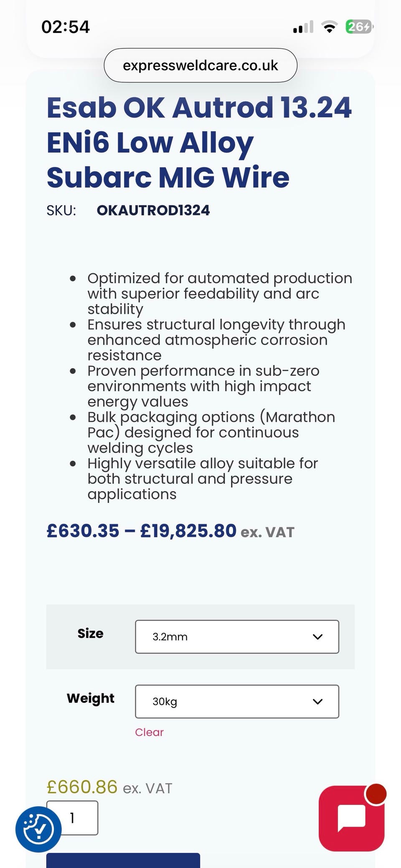Click the dark blue add-to-basket button
Image resolution: width=401 pixels, height=868 pixels.
click(123, 860)
